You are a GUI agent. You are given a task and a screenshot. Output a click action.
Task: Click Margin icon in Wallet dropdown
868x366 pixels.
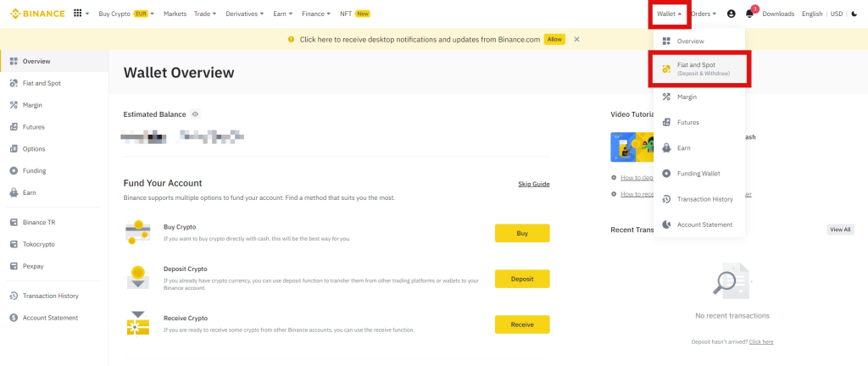666,97
